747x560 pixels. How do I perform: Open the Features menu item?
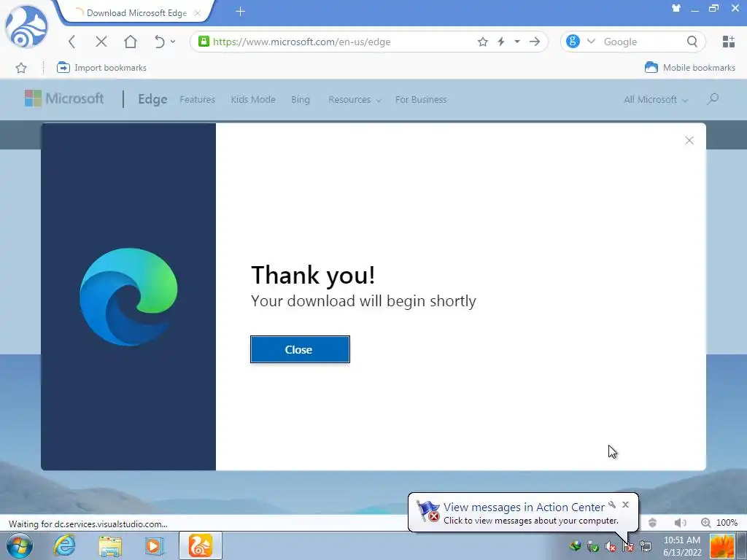tap(197, 99)
